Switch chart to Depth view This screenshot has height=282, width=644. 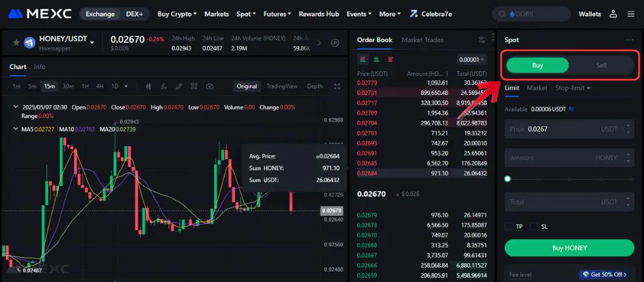315,87
